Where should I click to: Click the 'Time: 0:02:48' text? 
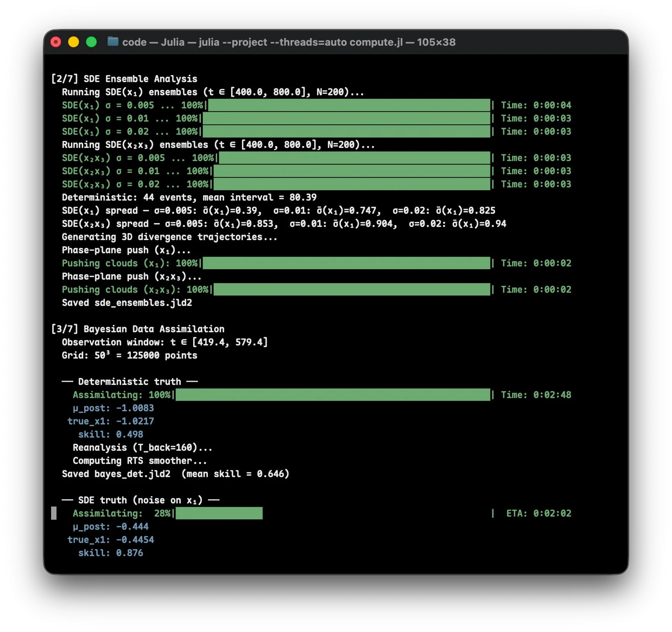[x=536, y=395]
